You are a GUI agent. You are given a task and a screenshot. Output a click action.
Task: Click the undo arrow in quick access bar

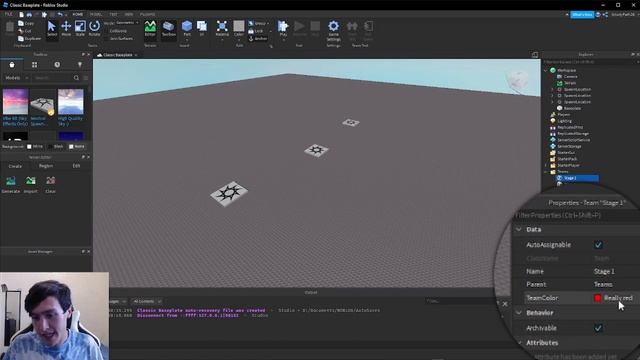coord(60,14)
